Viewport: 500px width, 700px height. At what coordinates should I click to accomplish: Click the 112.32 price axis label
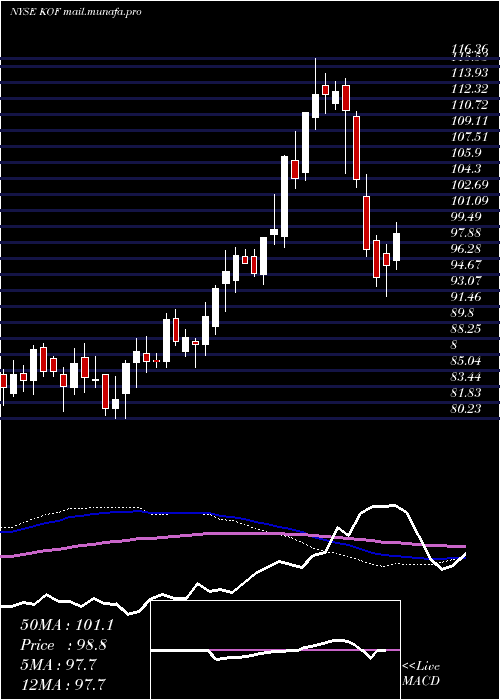point(470,89)
